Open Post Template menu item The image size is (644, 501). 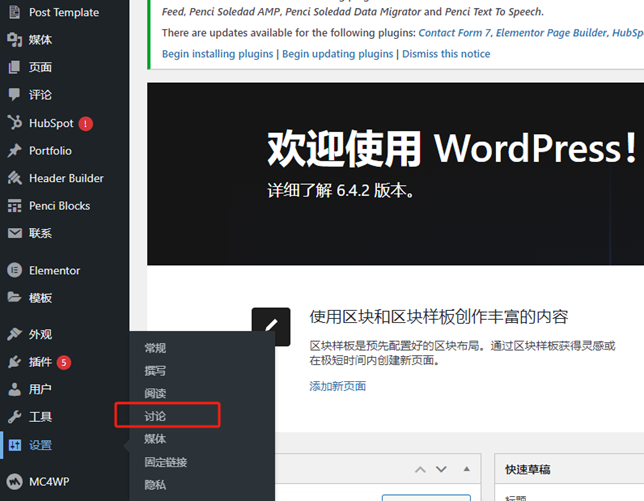(x=64, y=12)
